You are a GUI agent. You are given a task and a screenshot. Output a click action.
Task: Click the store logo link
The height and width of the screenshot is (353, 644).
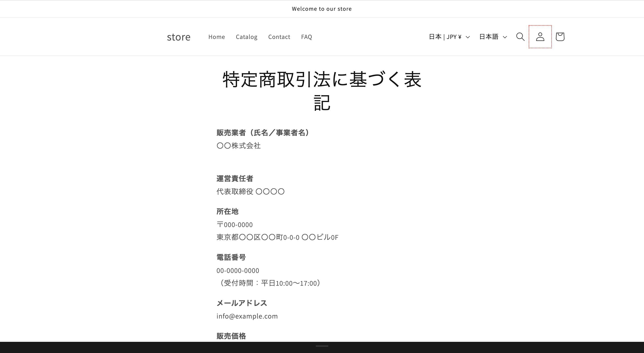(178, 37)
